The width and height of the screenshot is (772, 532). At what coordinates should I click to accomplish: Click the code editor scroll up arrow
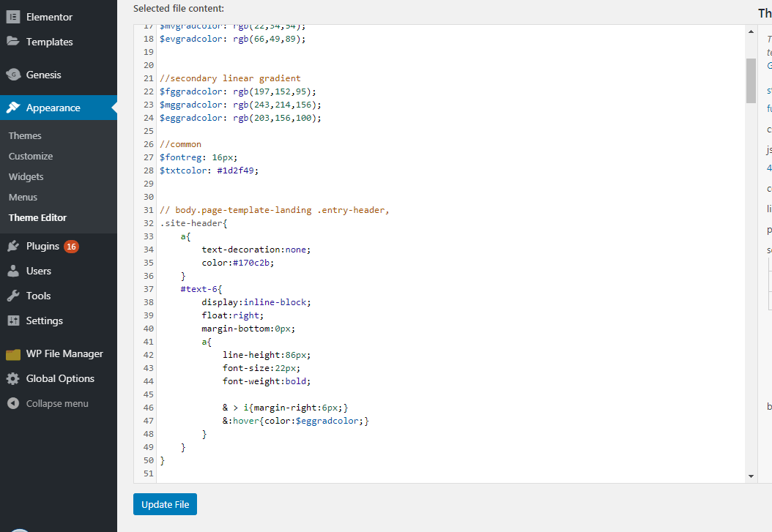751,31
